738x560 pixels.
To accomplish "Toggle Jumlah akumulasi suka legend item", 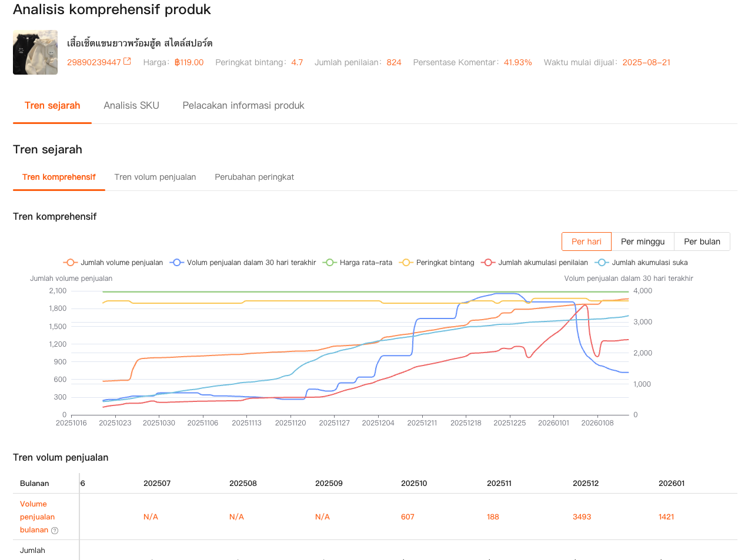I will click(642, 263).
